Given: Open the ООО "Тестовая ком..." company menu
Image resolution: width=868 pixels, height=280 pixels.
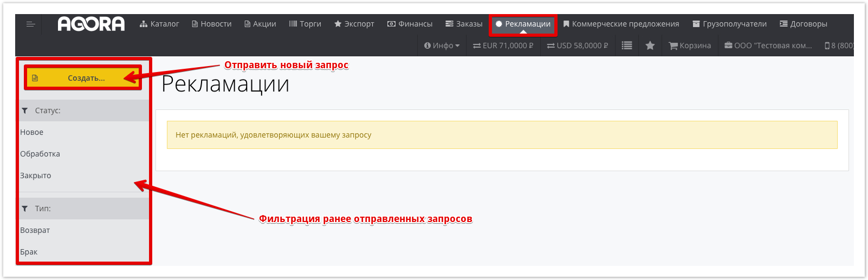Looking at the screenshot, I should pyautogui.click(x=768, y=45).
